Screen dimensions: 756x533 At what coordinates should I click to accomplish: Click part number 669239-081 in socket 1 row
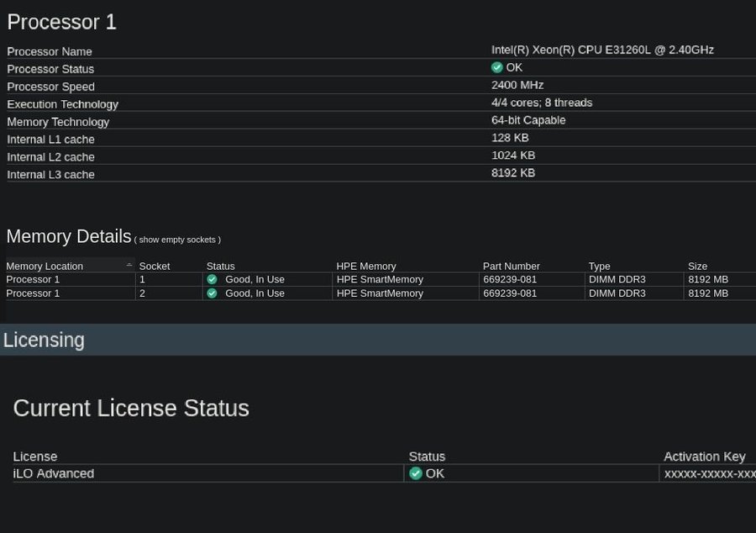tap(510, 279)
